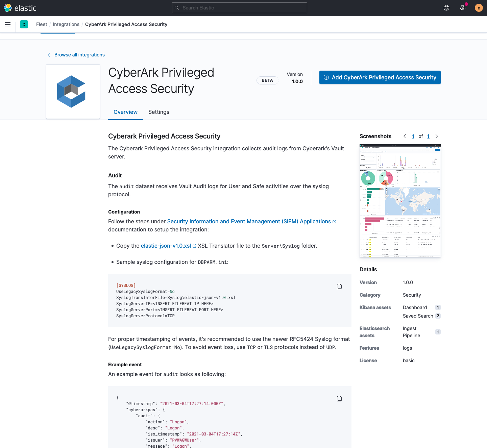Go to next screenshot
The width and height of the screenshot is (487, 448).
pyautogui.click(x=437, y=136)
